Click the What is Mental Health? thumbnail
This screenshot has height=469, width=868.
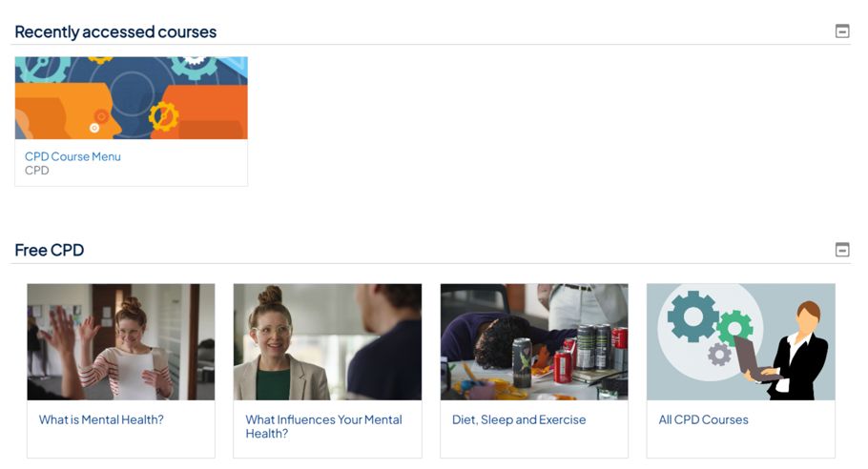[x=121, y=341]
